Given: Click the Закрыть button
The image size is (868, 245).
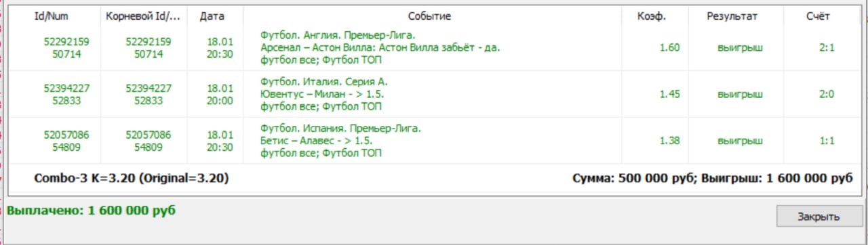Looking at the screenshot, I should click(819, 217).
